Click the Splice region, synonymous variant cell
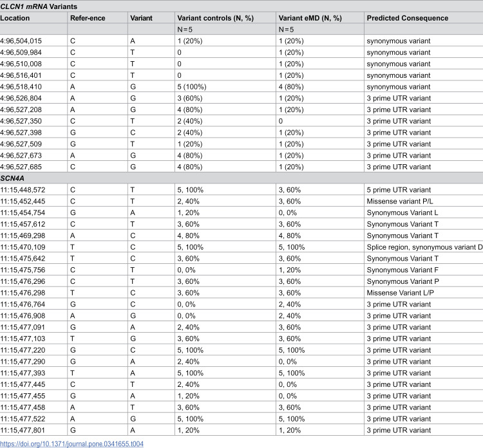This screenshot has height=448, width=483. click(x=424, y=247)
